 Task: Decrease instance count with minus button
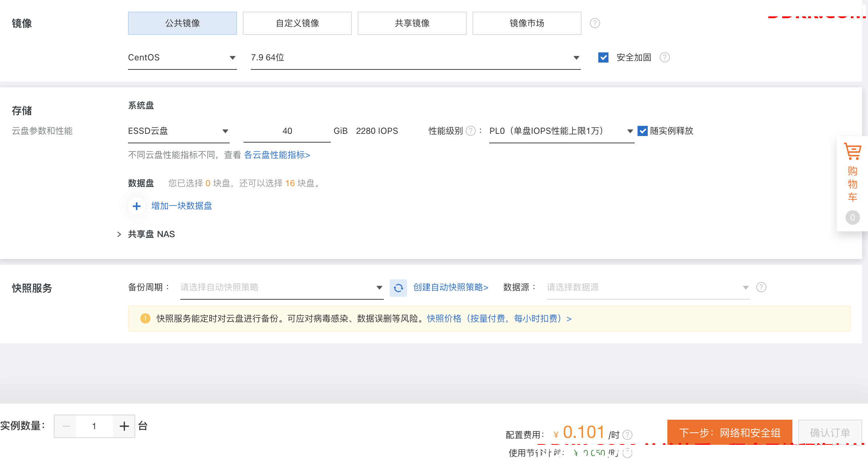pyautogui.click(x=66, y=426)
